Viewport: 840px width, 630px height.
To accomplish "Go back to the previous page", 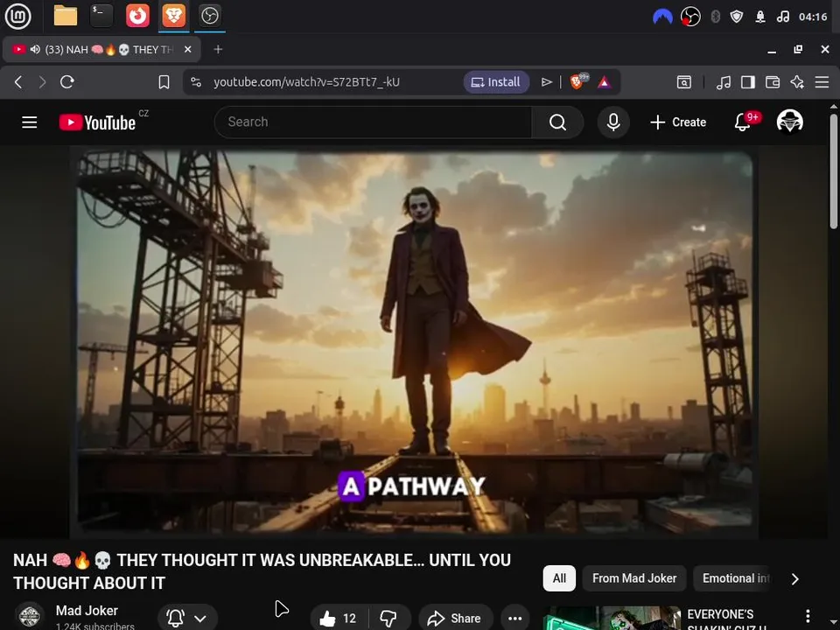I will [18, 82].
